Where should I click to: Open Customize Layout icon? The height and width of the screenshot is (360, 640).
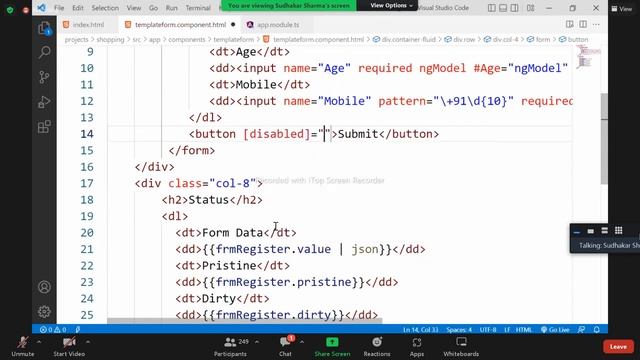(530, 8)
